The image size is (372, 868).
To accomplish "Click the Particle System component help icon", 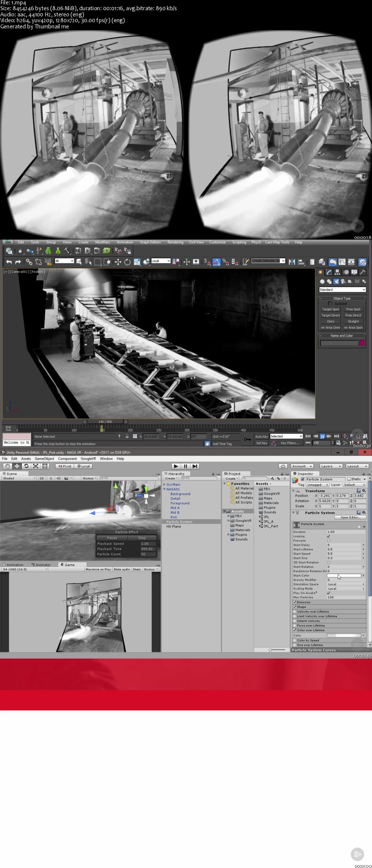I will [x=359, y=512].
